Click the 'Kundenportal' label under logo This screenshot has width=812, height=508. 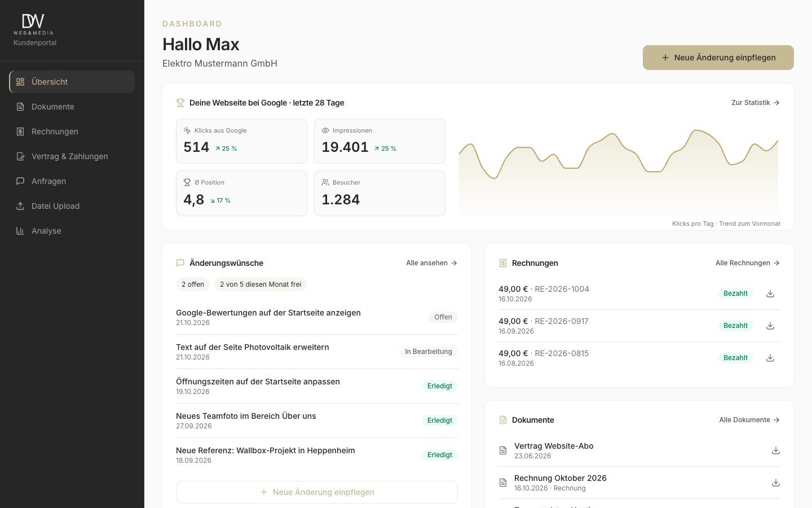(35, 43)
